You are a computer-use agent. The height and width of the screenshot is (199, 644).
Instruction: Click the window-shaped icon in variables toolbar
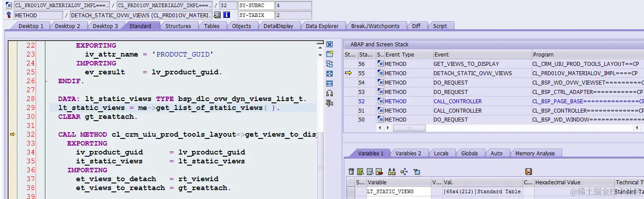point(417,171)
